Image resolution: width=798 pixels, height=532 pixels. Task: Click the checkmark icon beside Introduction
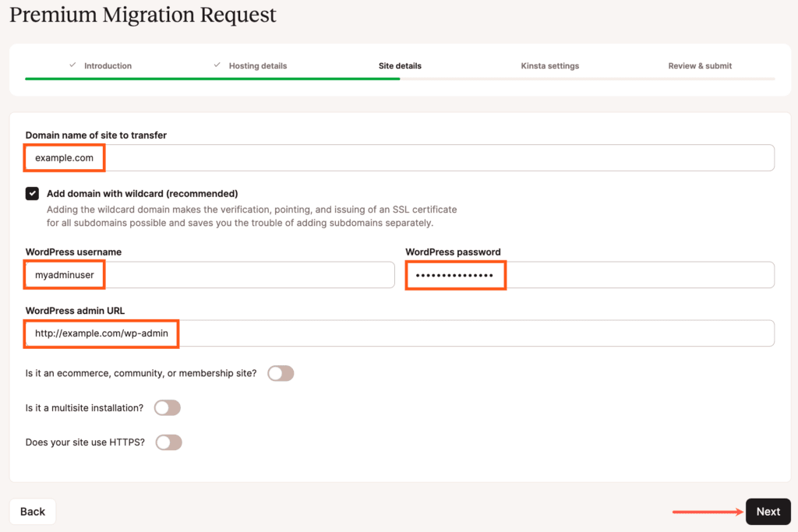pos(72,65)
